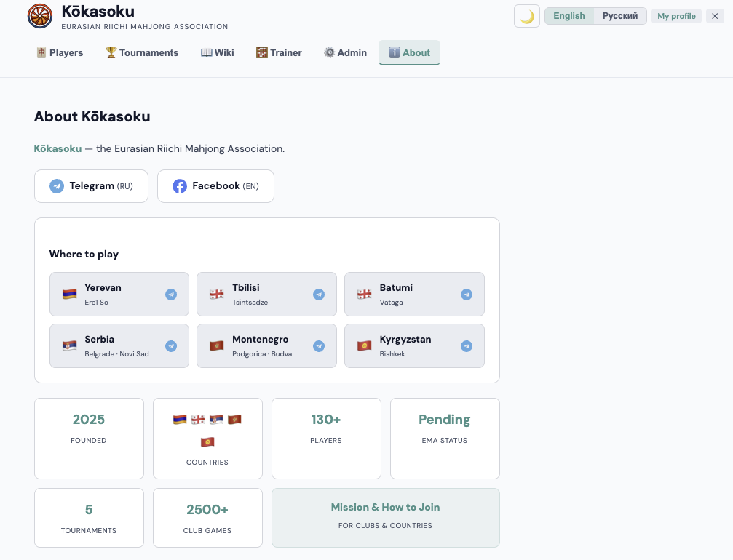Click Telegram icon in Tbilisi card
The width and height of the screenshot is (733, 560).
click(x=319, y=295)
